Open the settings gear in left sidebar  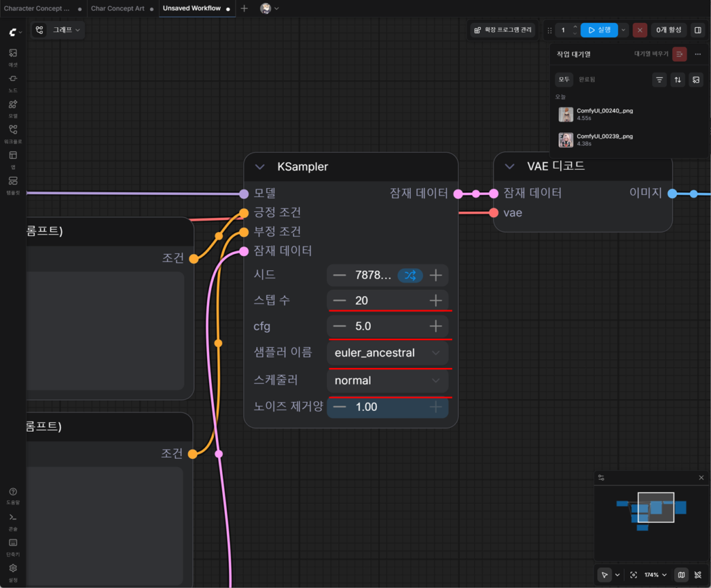click(12, 571)
